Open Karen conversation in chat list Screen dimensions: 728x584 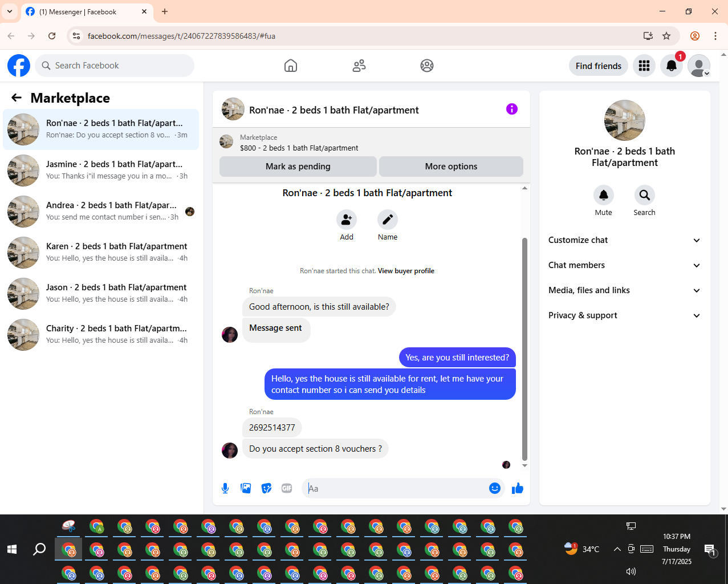pos(101,253)
